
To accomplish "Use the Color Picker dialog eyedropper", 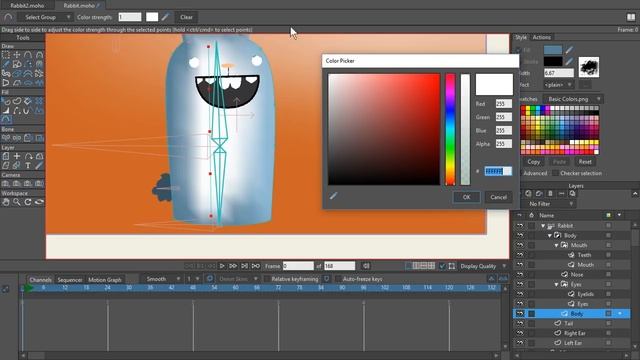I will pyautogui.click(x=333, y=196).
